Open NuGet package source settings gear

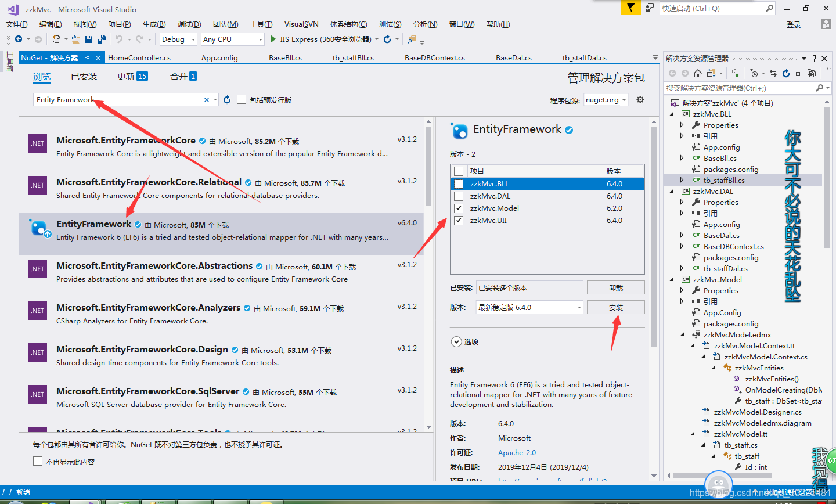[x=640, y=100]
